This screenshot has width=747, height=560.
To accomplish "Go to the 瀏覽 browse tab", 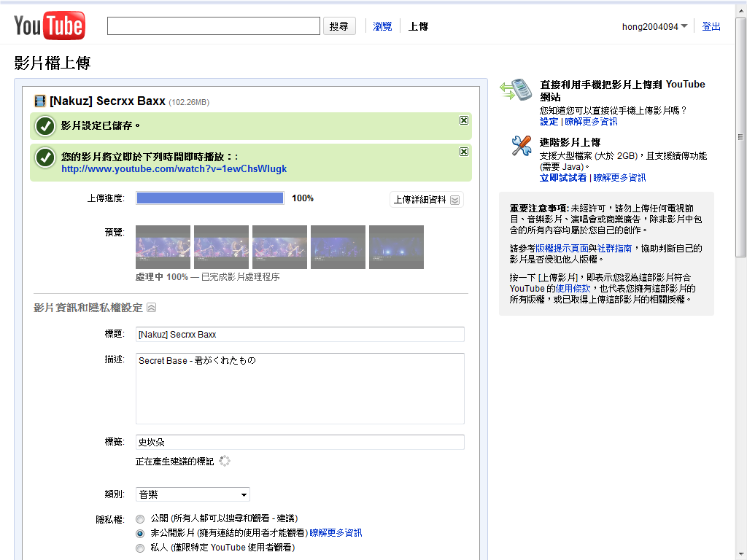I will tap(382, 26).
